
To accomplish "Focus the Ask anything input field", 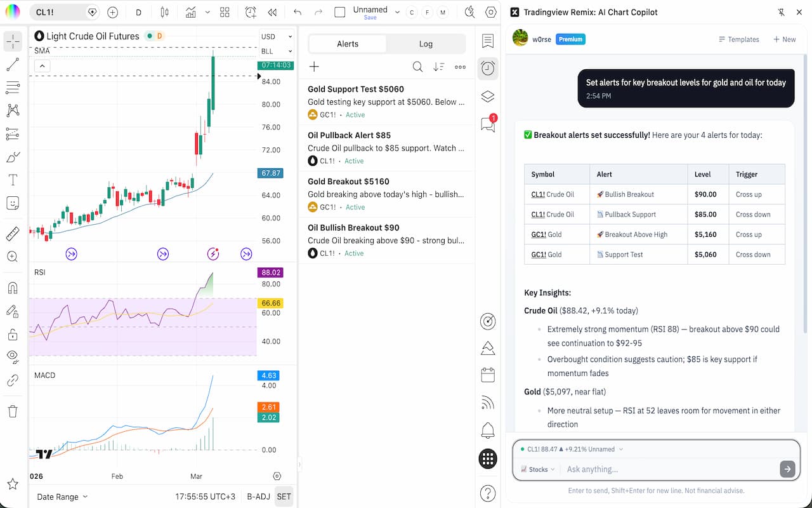I will point(669,469).
